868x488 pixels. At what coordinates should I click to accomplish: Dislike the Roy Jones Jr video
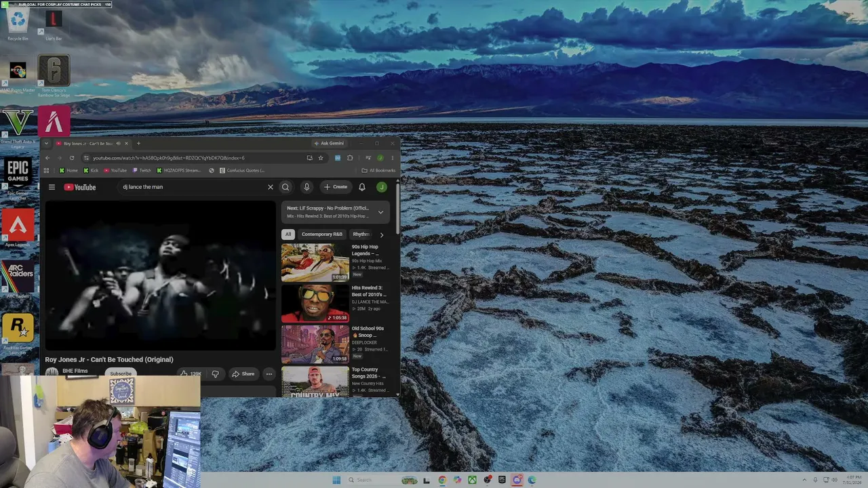[215, 374]
